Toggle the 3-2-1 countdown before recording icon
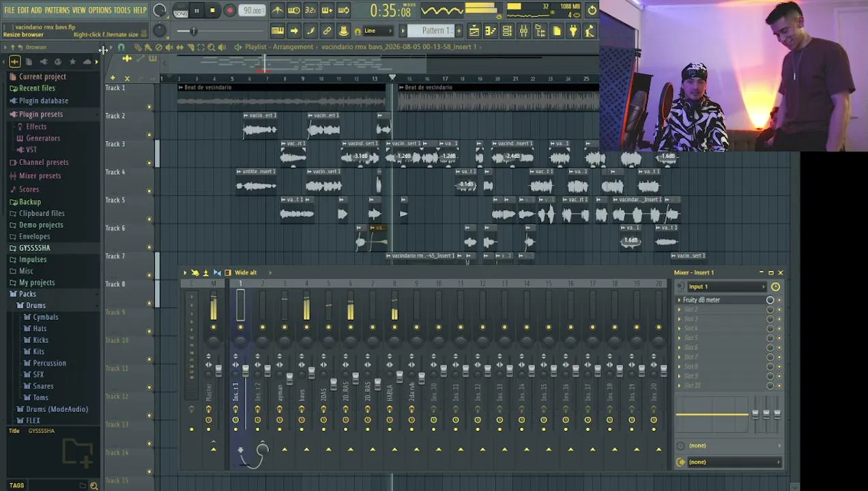This screenshot has width=868, height=491. (x=310, y=10)
